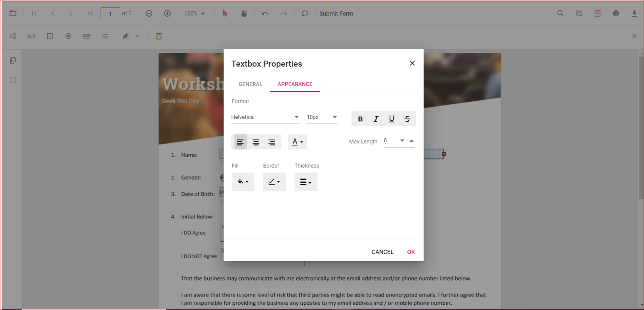
Task: Click the delete trash icon
Action: tap(159, 36)
